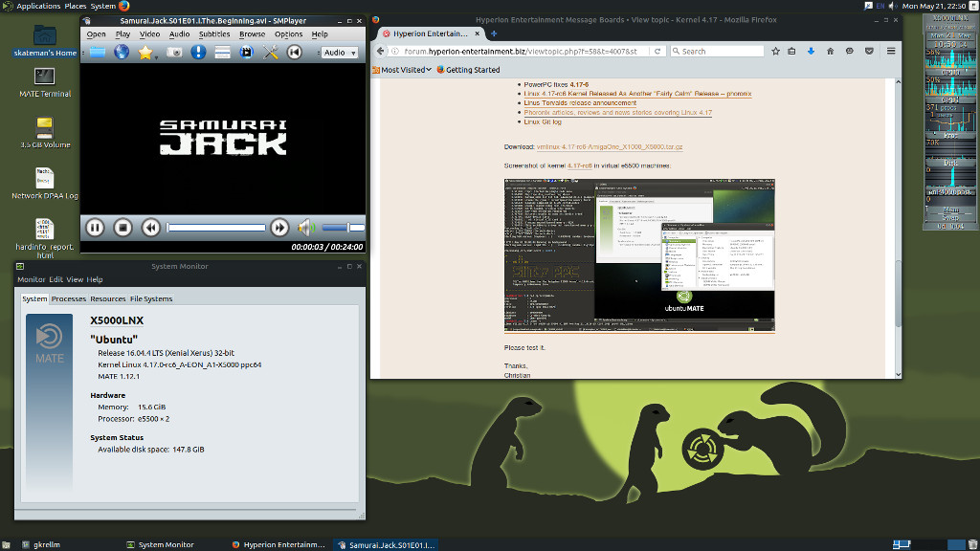Open SMPlayer's Help menu

coord(320,34)
